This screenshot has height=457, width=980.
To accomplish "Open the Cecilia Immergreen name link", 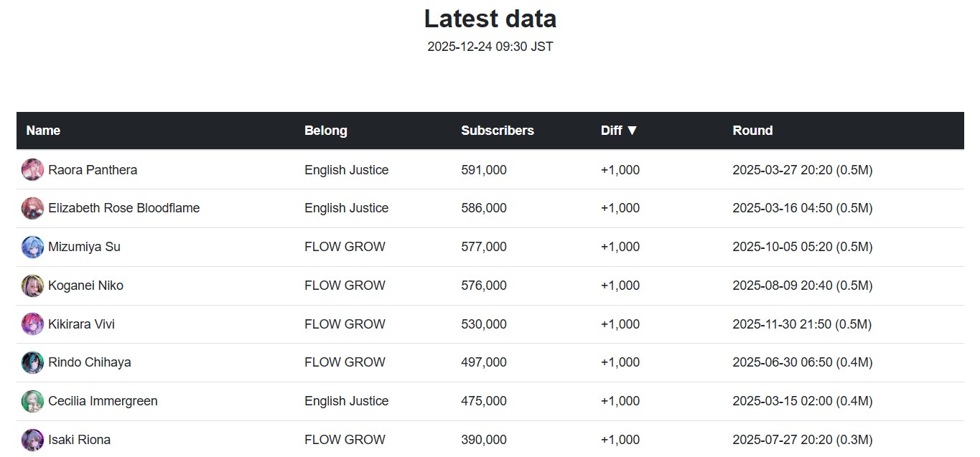I will click(103, 401).
